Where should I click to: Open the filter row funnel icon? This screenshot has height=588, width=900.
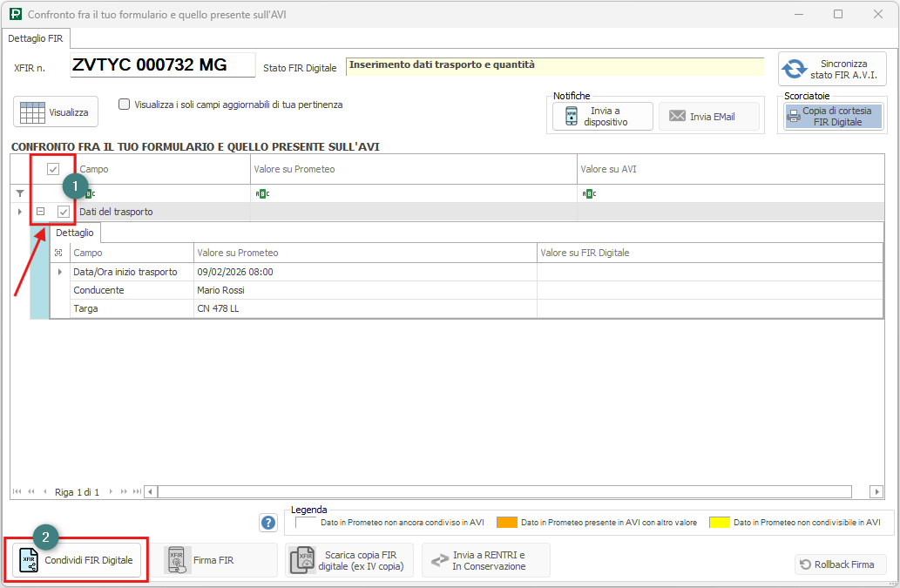pyautogui.click(x=20, y=193)
